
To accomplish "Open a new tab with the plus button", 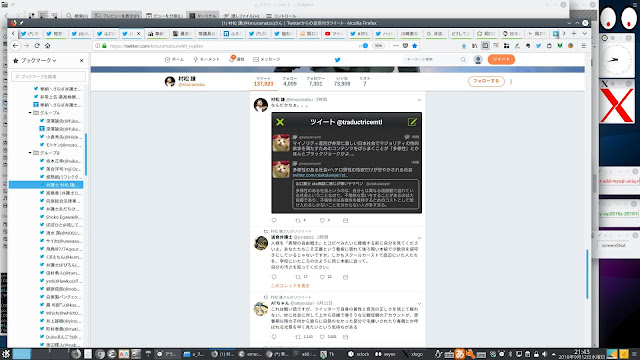I will click(x=574, y=33).
